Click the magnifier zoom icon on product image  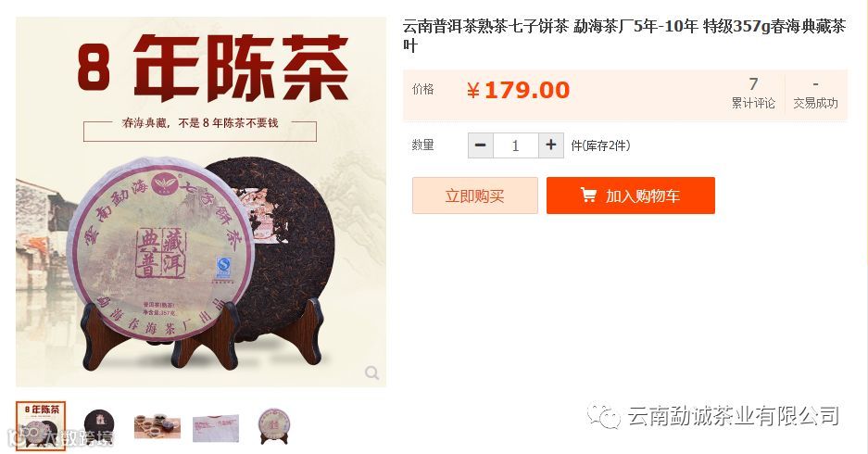tap(372, 372)
